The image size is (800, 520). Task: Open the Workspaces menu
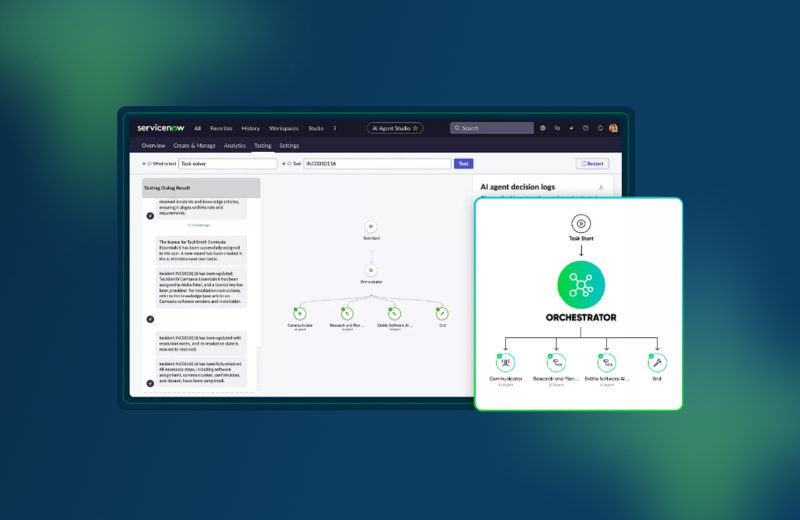click(x=284, y=128)
